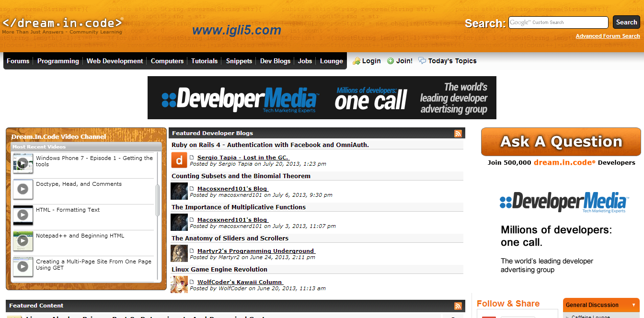Play HTML - Formatting Text video
Viewport: 644px width, 318px height.
[23, 216]
